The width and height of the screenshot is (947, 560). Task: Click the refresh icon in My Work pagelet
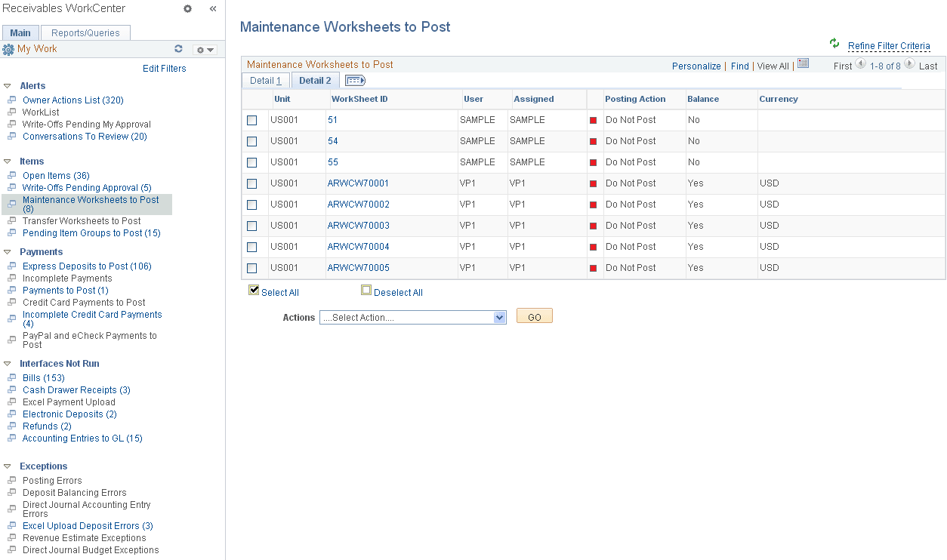click(x=179, y=48)
